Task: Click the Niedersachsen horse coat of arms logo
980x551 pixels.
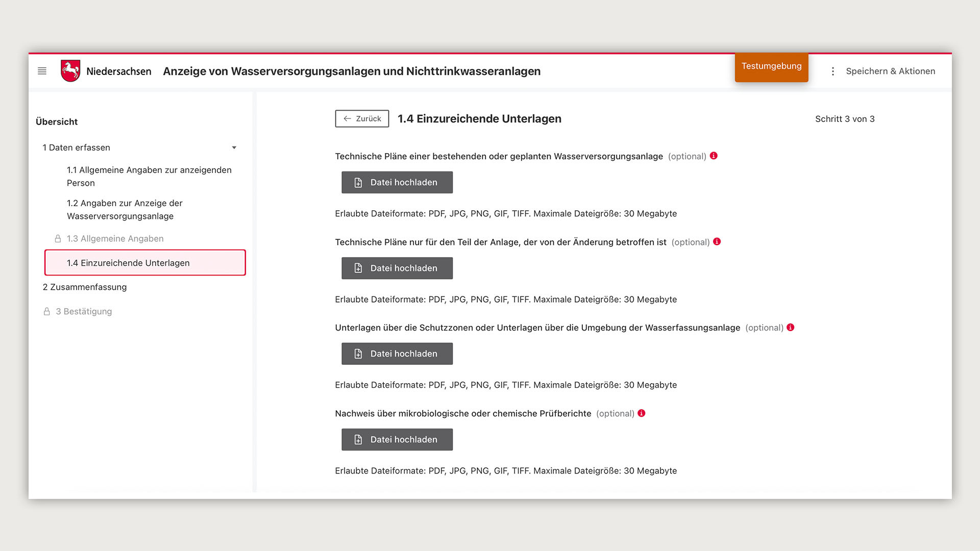Action: pos(70,71)
